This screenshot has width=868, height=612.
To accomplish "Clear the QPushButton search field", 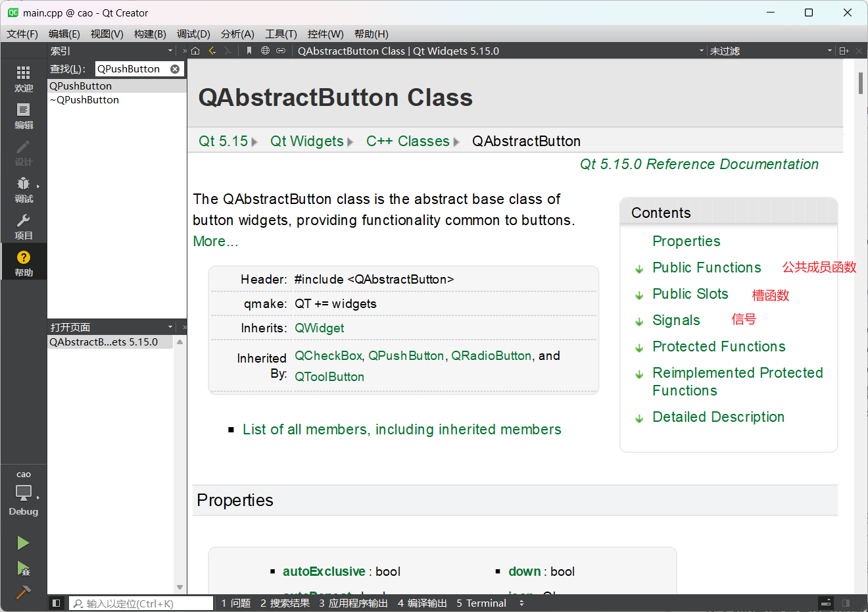I will (x=175, y=68).
